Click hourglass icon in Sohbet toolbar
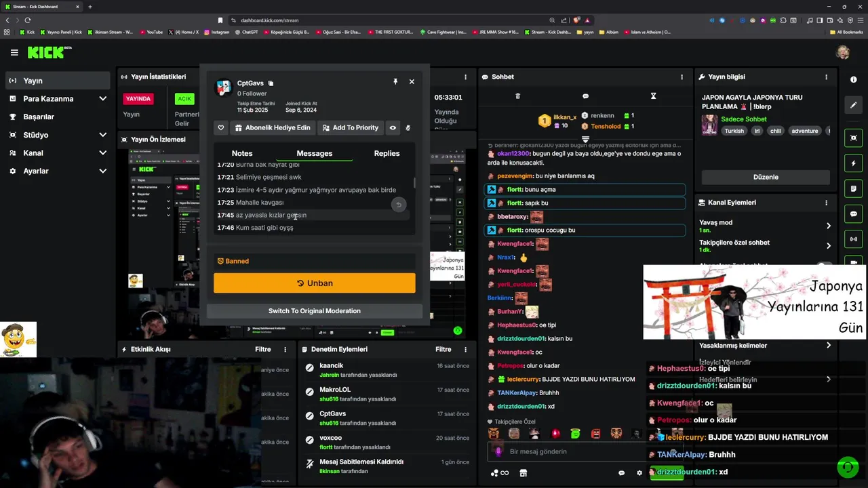This screenshot has height=488, width=868. click(x=653, y=96)
